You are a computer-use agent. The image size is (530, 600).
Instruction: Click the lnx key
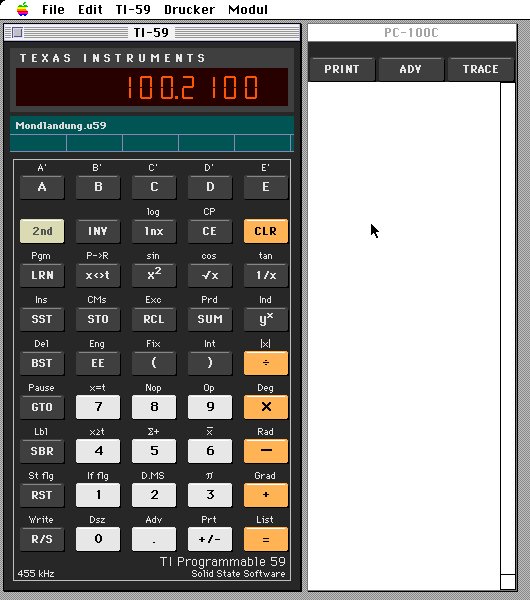click(x=154, y=231)
